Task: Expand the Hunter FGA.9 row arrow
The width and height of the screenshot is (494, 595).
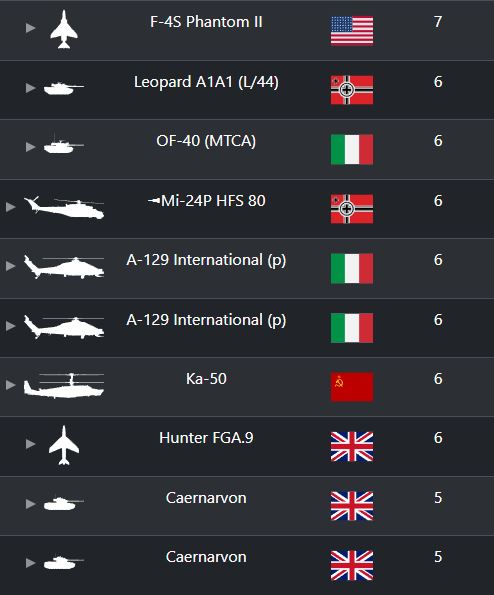Action: click(30, 444)
